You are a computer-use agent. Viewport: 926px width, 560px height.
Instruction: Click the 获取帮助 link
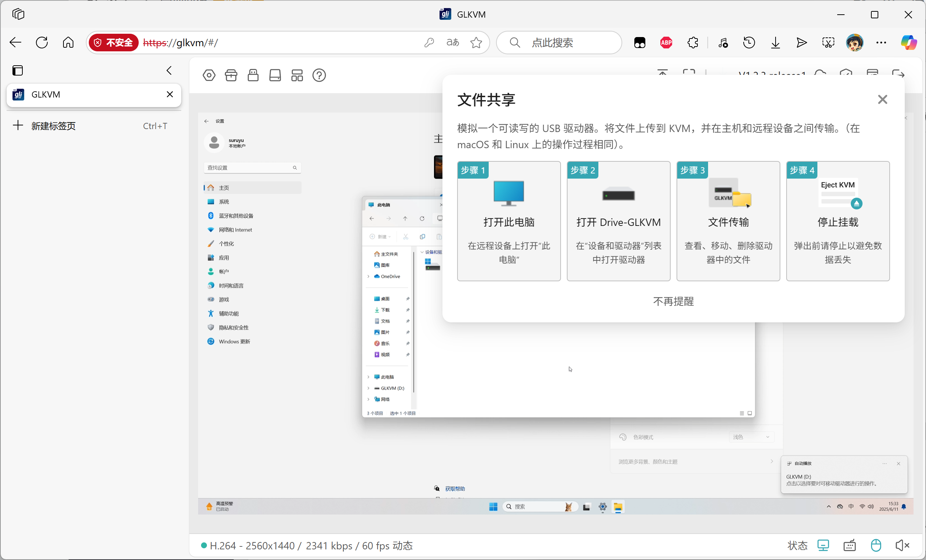tap(455, 488)
